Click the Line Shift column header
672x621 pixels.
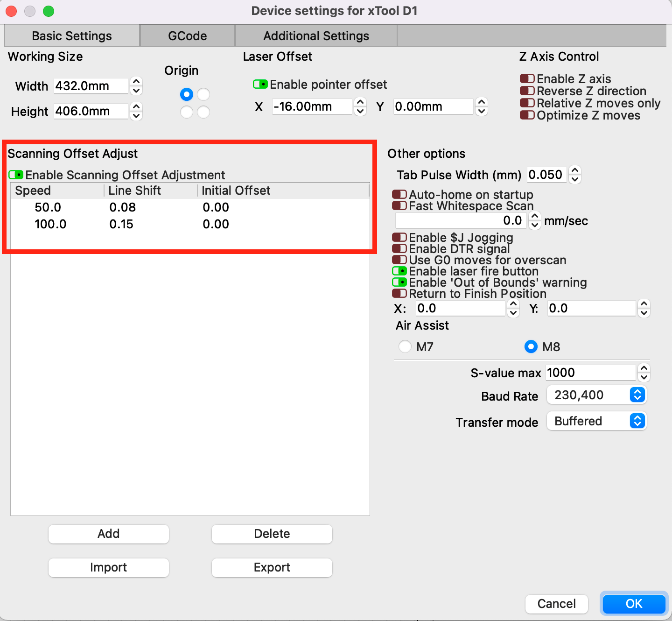150,191
